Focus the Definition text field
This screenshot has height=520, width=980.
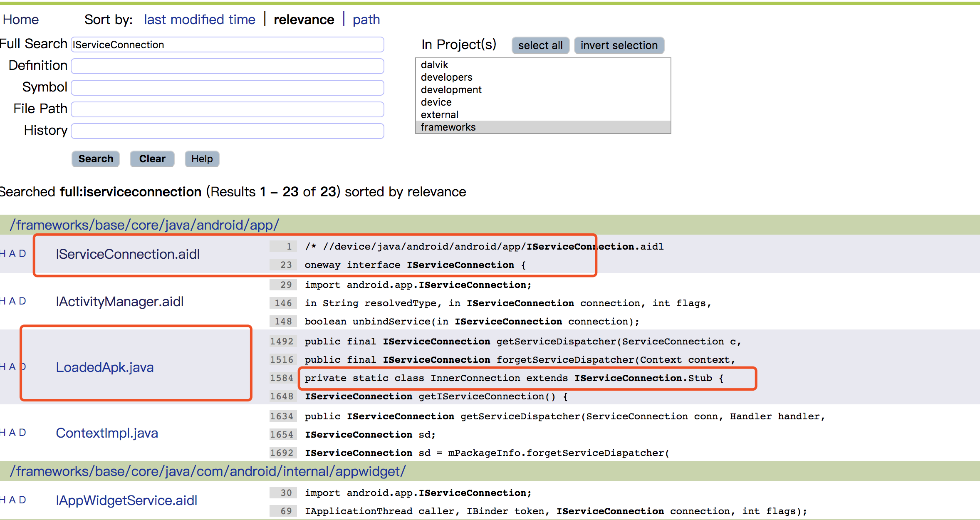[227, 66]
